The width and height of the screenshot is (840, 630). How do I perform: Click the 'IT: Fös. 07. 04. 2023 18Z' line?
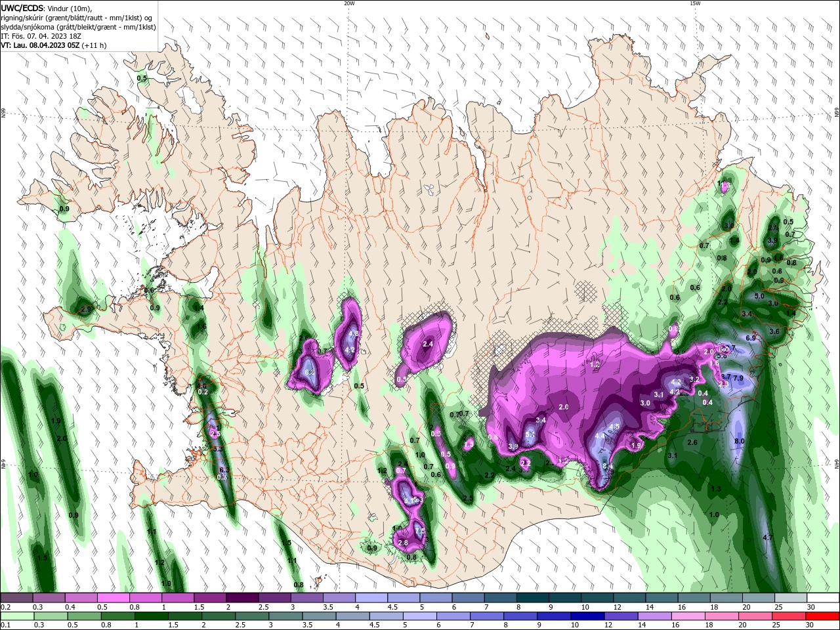point(40,36)
